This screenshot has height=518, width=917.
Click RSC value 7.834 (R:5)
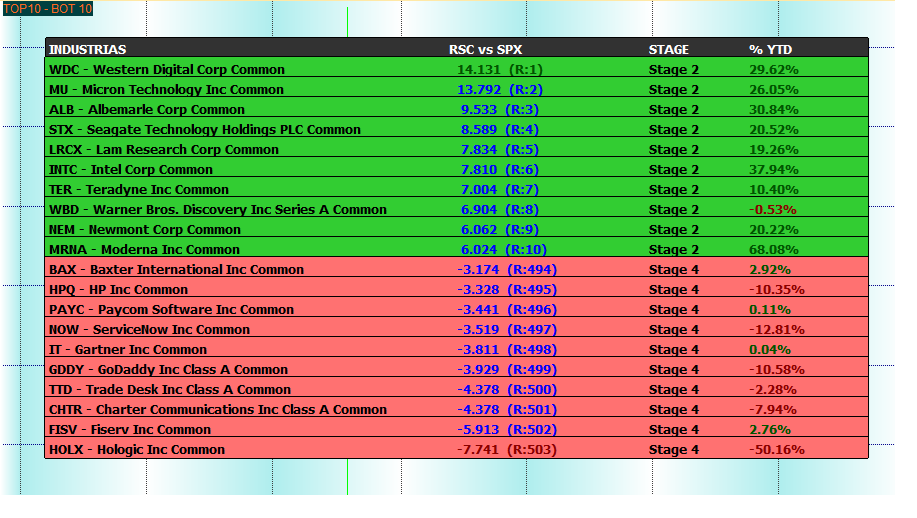click(499, 149)
